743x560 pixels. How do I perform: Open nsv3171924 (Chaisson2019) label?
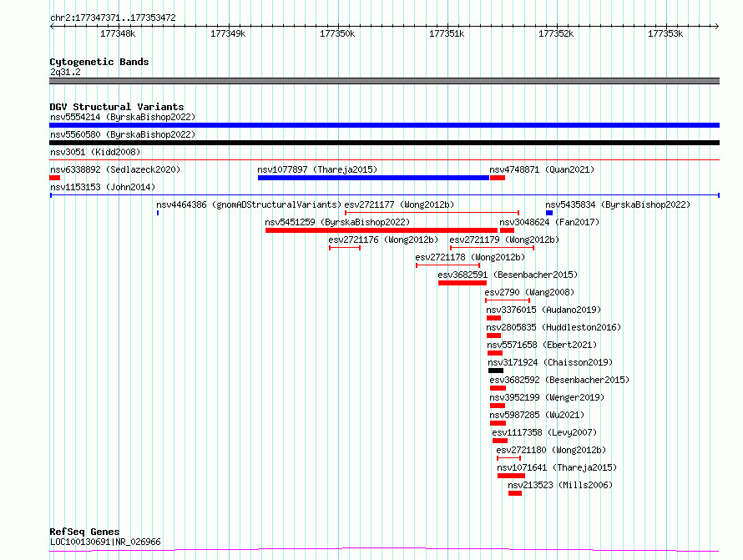(550, 362)
